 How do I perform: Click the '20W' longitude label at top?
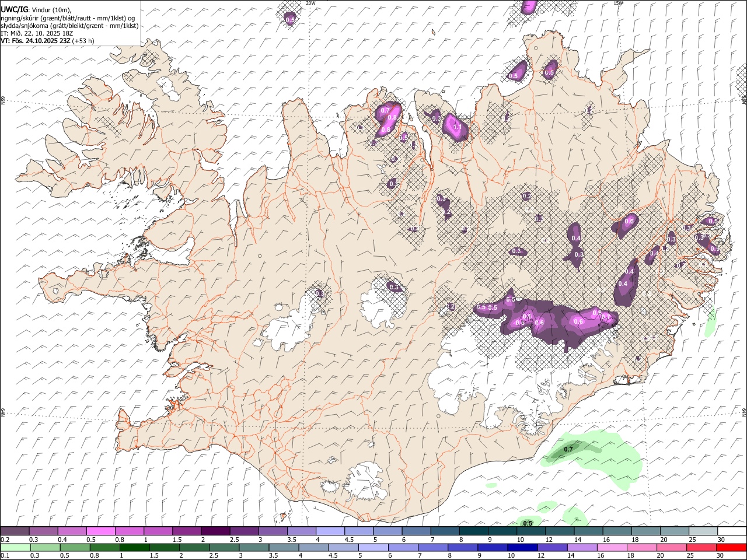310,3
